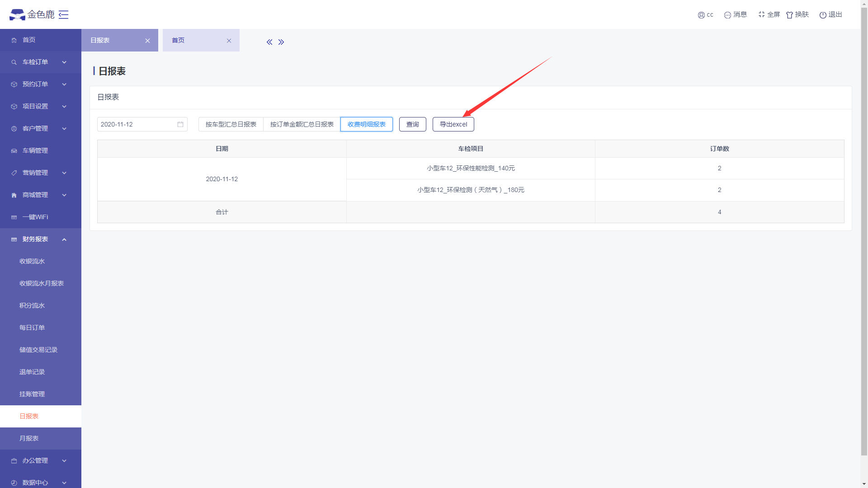868x488 pixels.
Task: Open the calendar icon in date field
Action: tap(180, 124)
